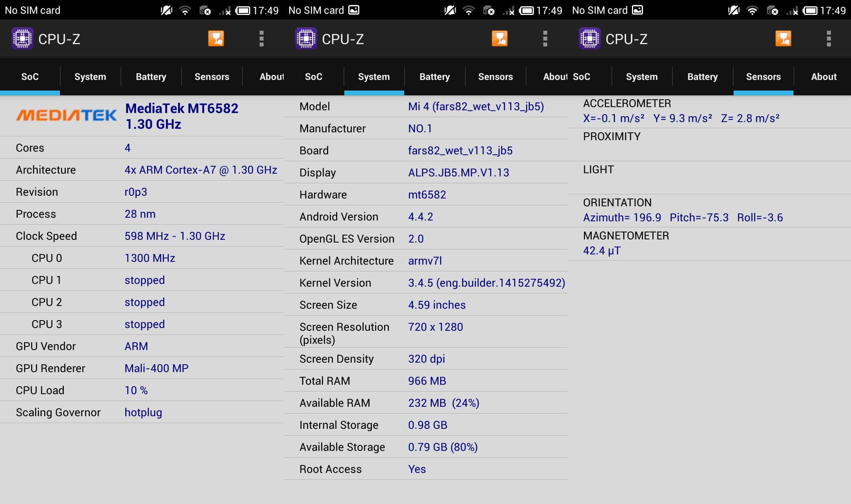Tap the MediaTek logo image

click(x=66, y=115)
